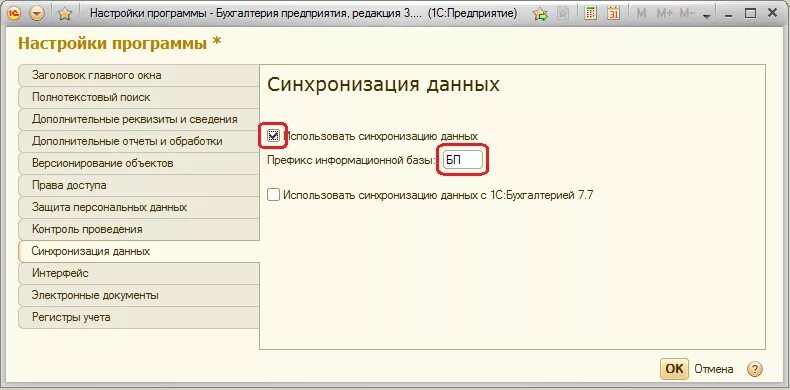
Task: Open the calendar icon
Action: coord(613,14)
